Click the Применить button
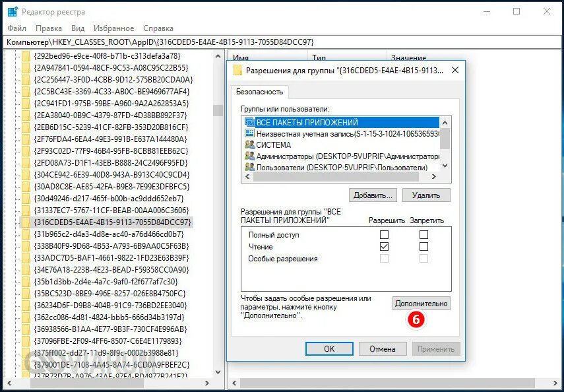The width and height of the screenshot is (564, 392). 436,349
